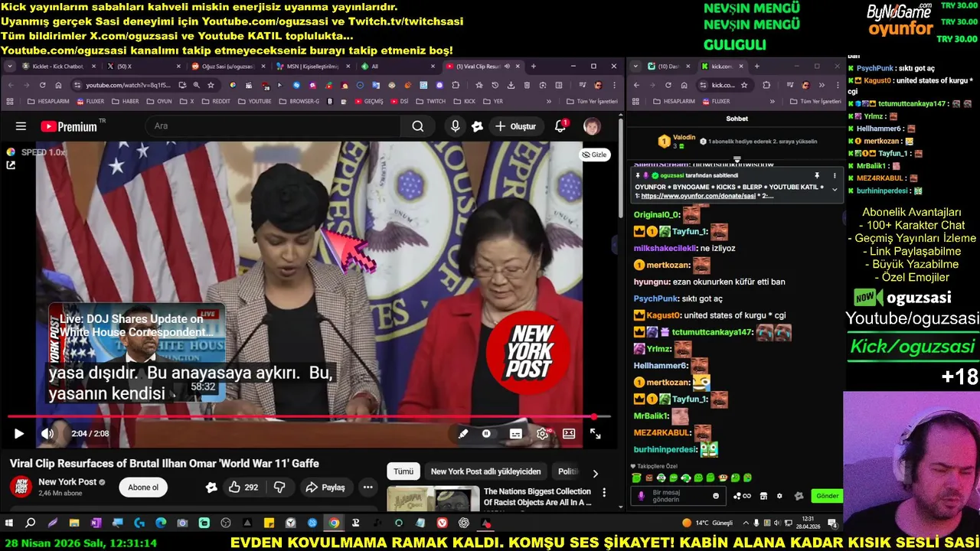
Task: Open the YouTube notifications bell
Action: pyautogui.click(x=560, y=126)
